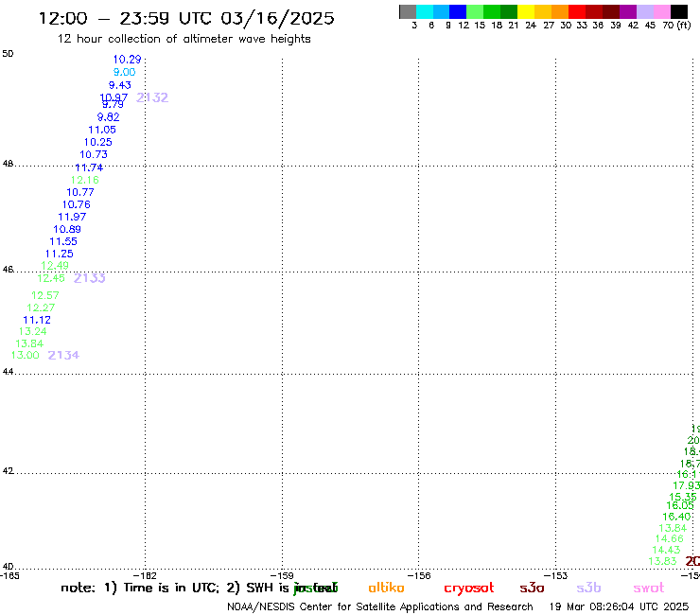Click the 's3b' satellite legend label

[x=588, y=588]
